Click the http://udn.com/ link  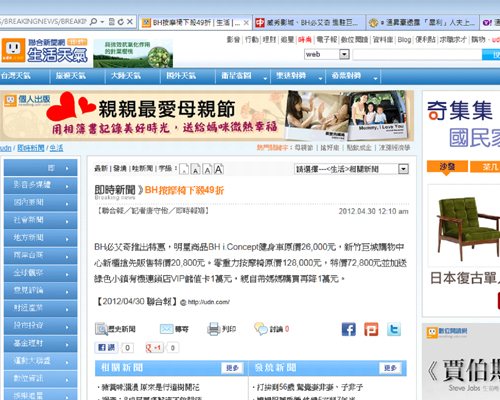click(x=208, y=302)
